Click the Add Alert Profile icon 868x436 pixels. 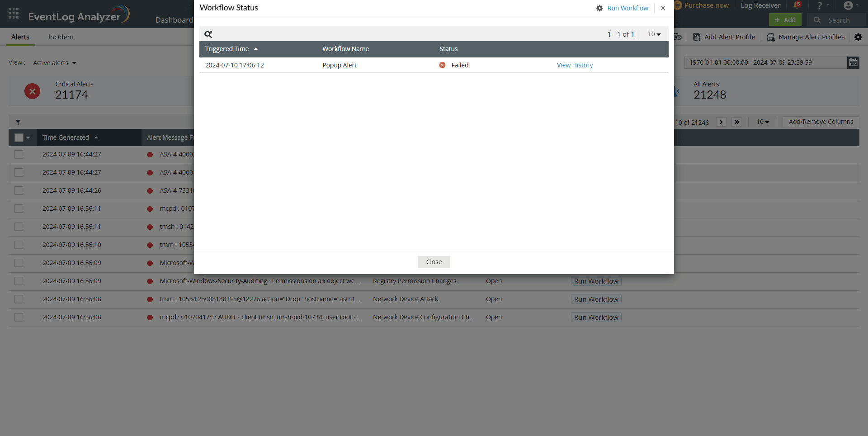click(697, 37)
